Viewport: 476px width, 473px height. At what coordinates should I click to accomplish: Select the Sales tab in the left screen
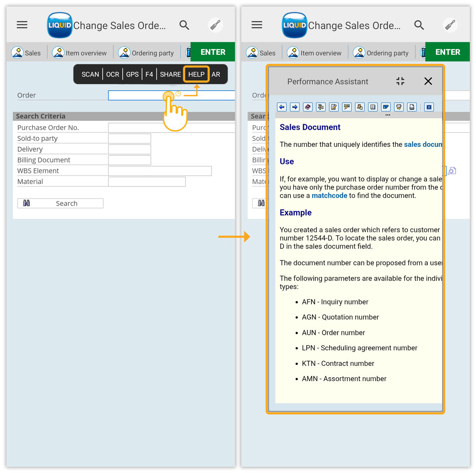click(26, 52)
